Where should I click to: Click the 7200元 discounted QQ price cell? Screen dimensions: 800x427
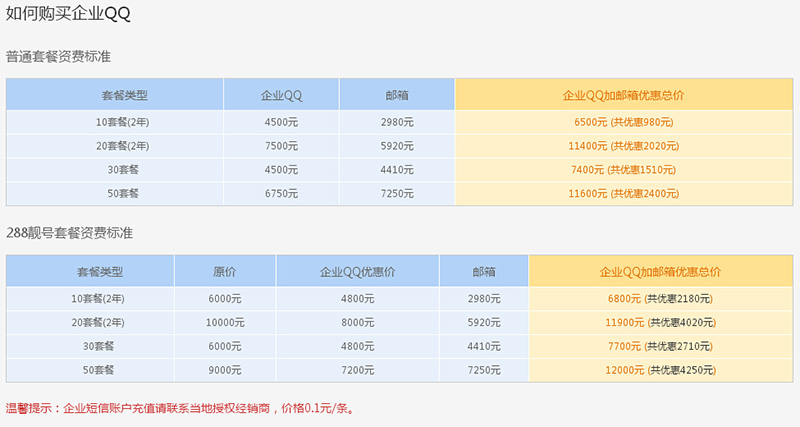coord(357,370)
